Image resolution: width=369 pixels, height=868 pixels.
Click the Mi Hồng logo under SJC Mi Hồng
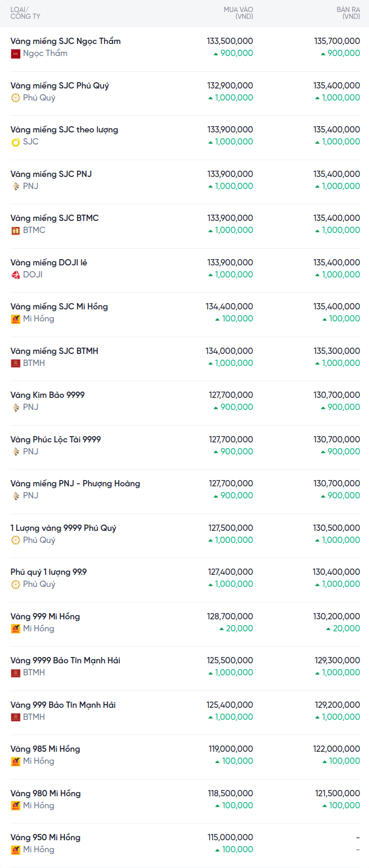(x=16, y=319)
